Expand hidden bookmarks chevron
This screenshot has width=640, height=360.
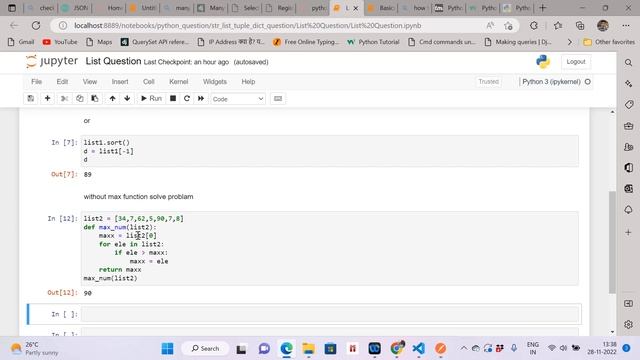[x=569, y=42]
